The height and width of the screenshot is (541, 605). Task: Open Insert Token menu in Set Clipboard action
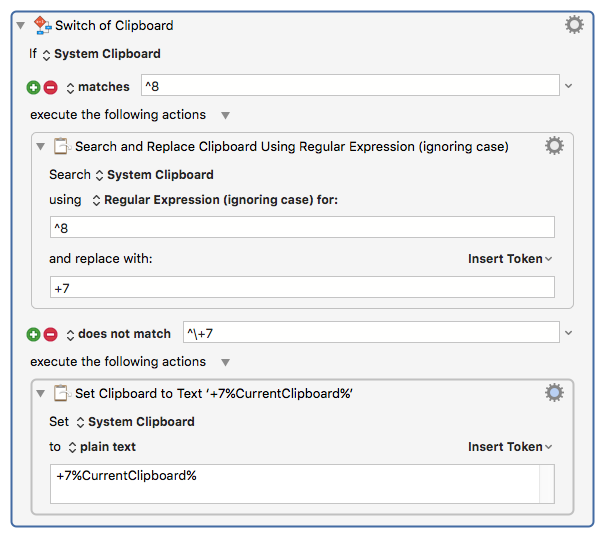(x=510, y=446)
